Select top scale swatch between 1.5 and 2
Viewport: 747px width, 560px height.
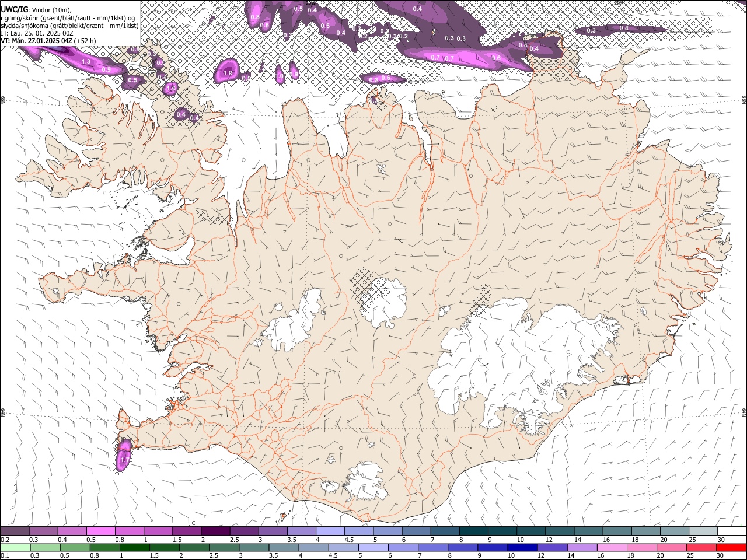tap(187, 531)
